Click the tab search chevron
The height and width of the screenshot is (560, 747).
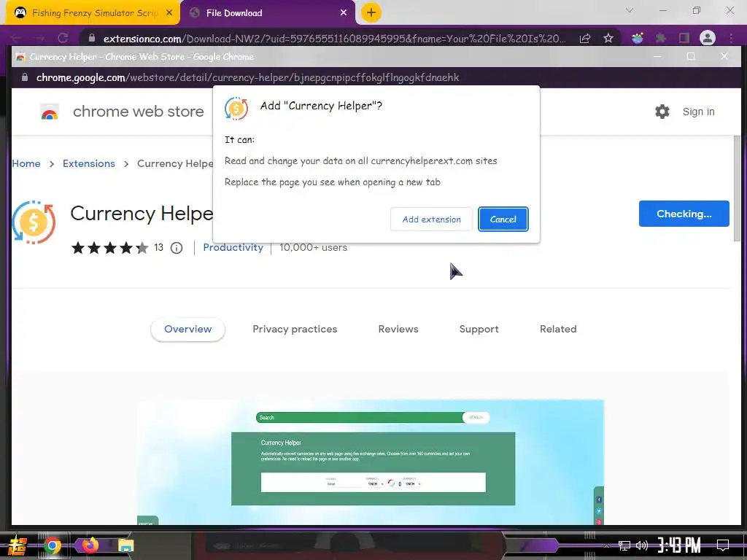pyautogui.click(x=630, y=10)
